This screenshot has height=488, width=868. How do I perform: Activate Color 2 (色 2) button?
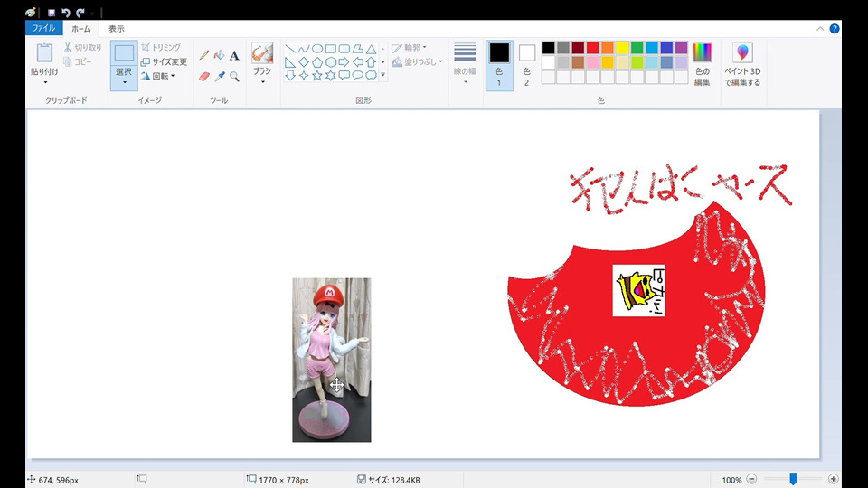pyautogui.click(x=526, y=65)
